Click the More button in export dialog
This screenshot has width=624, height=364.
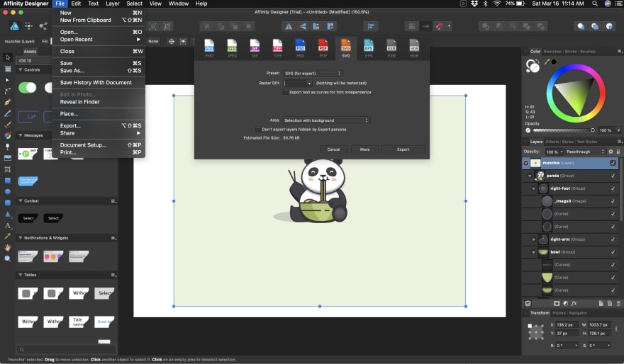364,149
